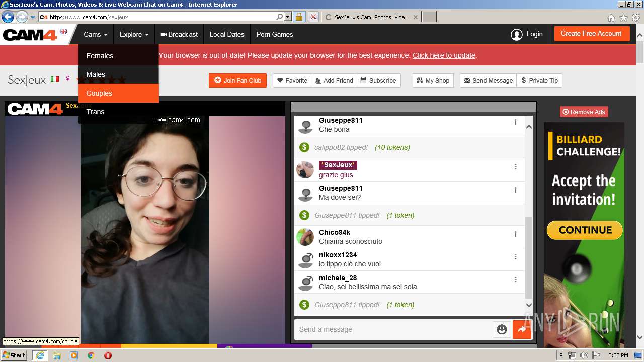644x362 pixels.
Task: Show hidden system tray icons
Action: 561,355
